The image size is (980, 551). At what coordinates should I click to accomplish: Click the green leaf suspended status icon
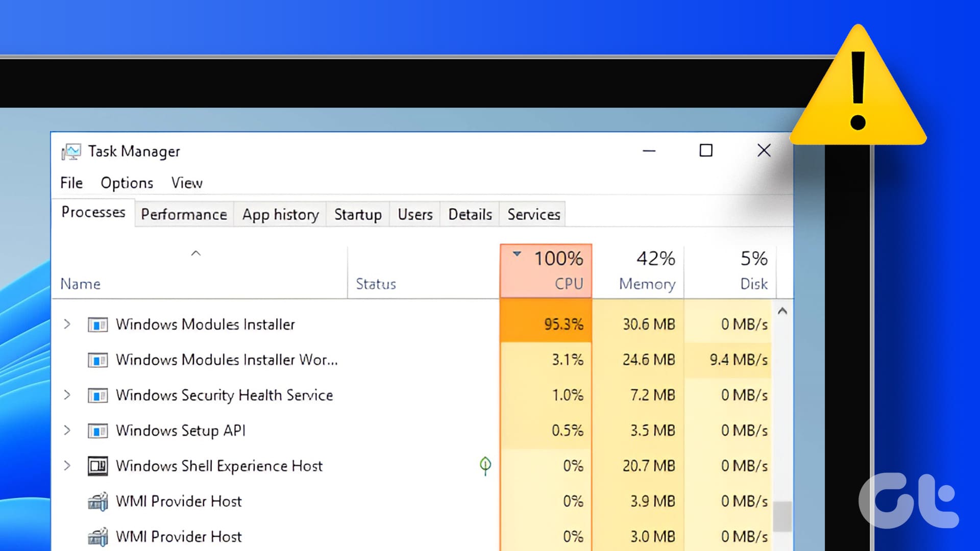coord(485,465)
